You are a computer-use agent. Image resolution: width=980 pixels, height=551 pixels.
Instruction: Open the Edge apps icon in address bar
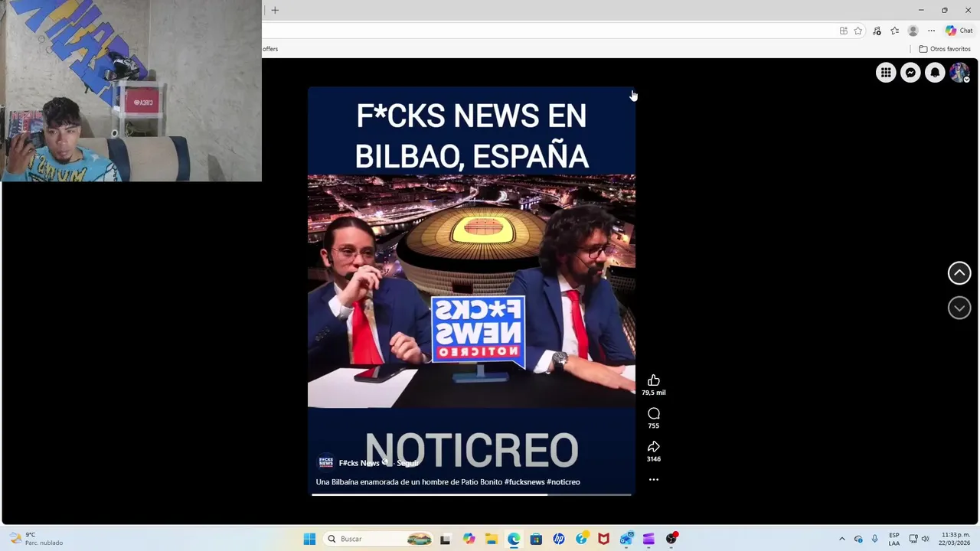coord(844,31)
